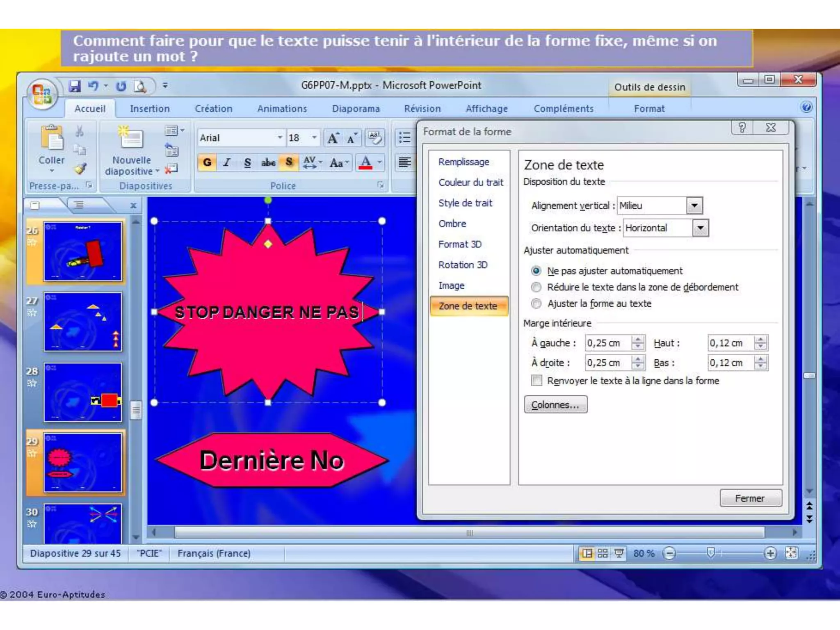Toggle bold G formatting
Image resolution: width=840 pixels, height=630 pixels.
click(208, 162)
